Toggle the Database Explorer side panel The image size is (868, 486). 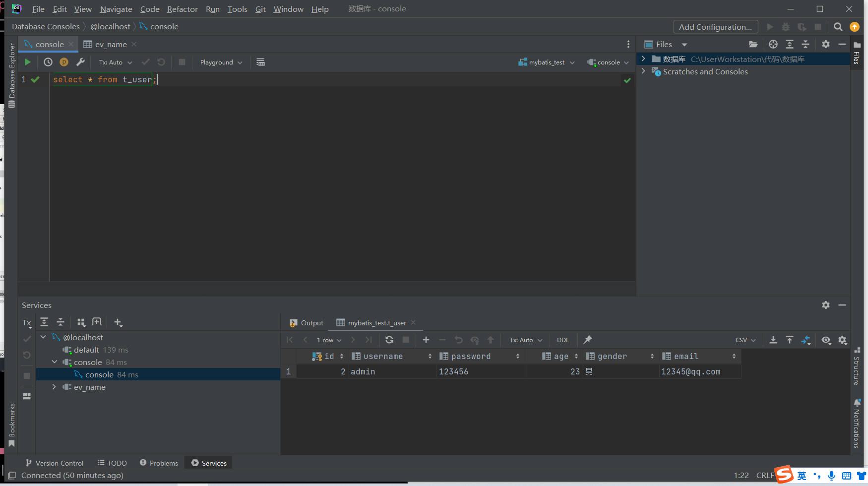point(12,74)
